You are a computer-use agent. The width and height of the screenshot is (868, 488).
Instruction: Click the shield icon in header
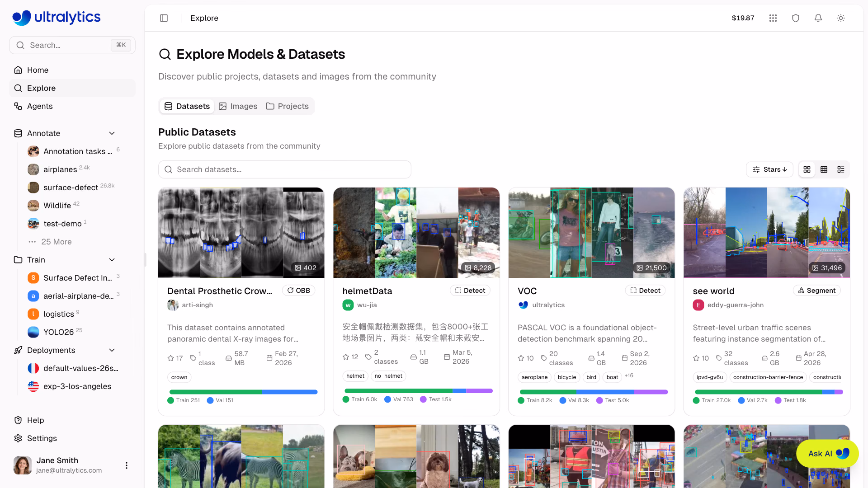796,18
